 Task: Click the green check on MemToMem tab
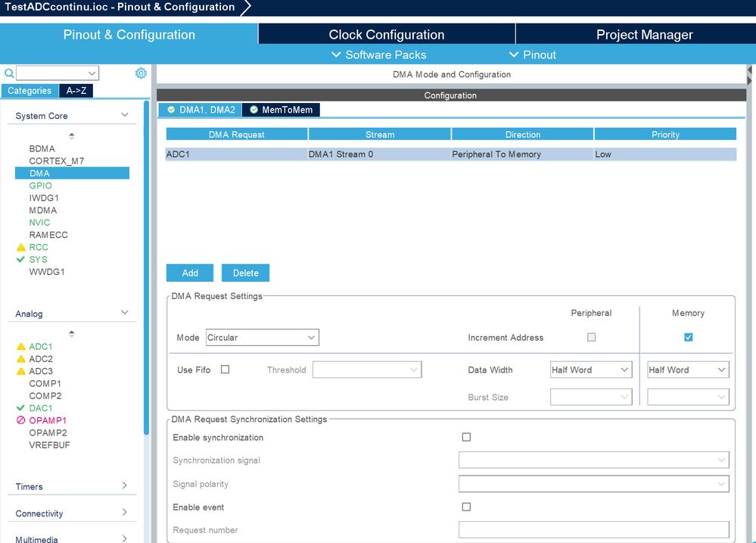pos(254,110)
